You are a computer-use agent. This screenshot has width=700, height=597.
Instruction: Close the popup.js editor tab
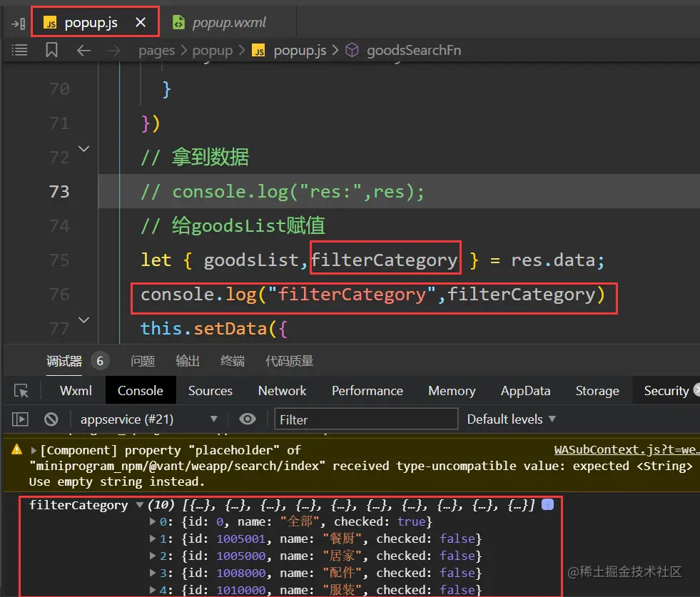coord(141,22)
